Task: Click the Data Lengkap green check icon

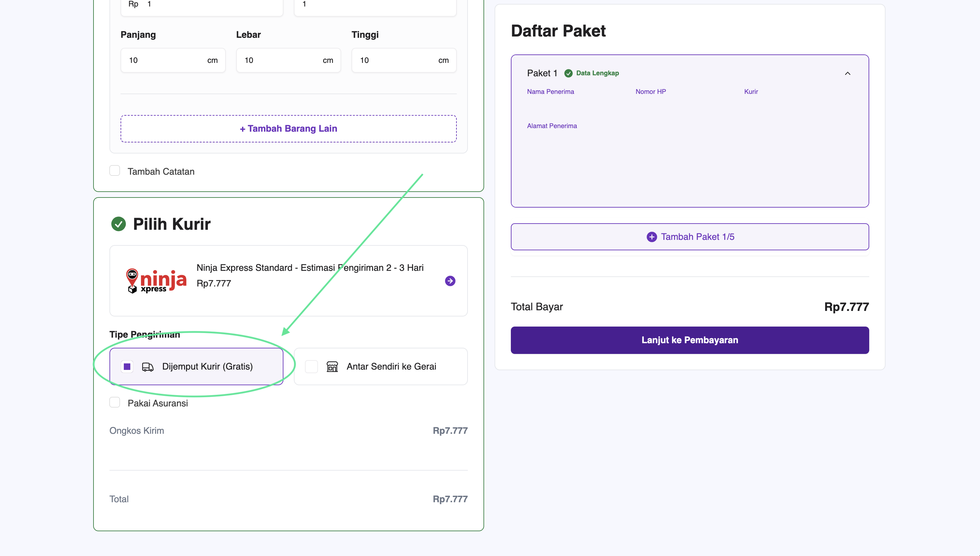Action: [568, 73]
